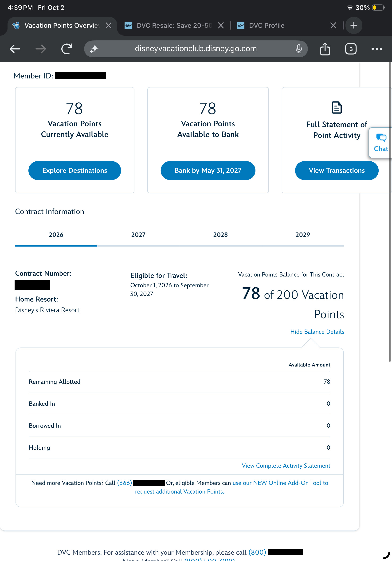
Task: Click the Explore Destinations button
Action: (74, 170)
